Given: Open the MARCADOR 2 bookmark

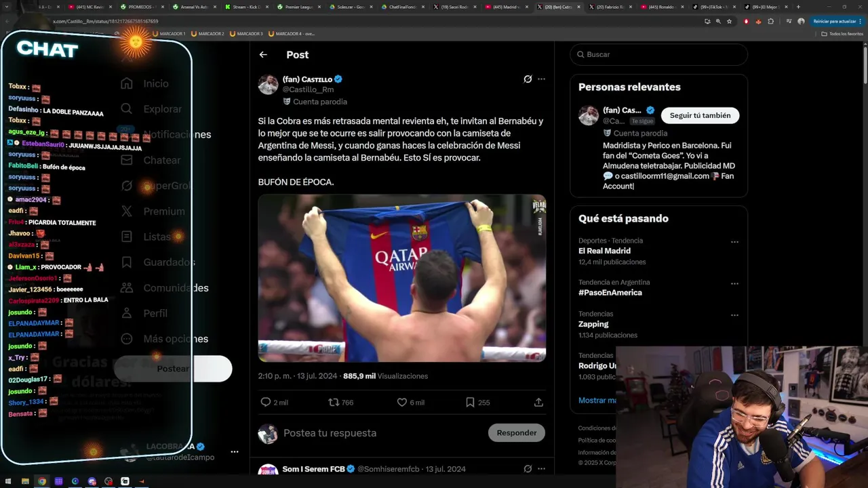Looking at the screenshot, I should tap(208, 33).
